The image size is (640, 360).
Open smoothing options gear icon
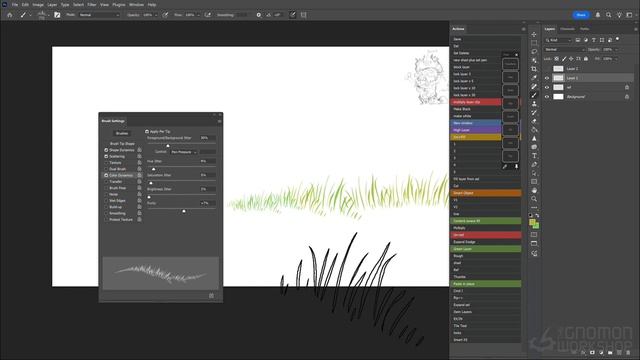[x=259, y=15]
